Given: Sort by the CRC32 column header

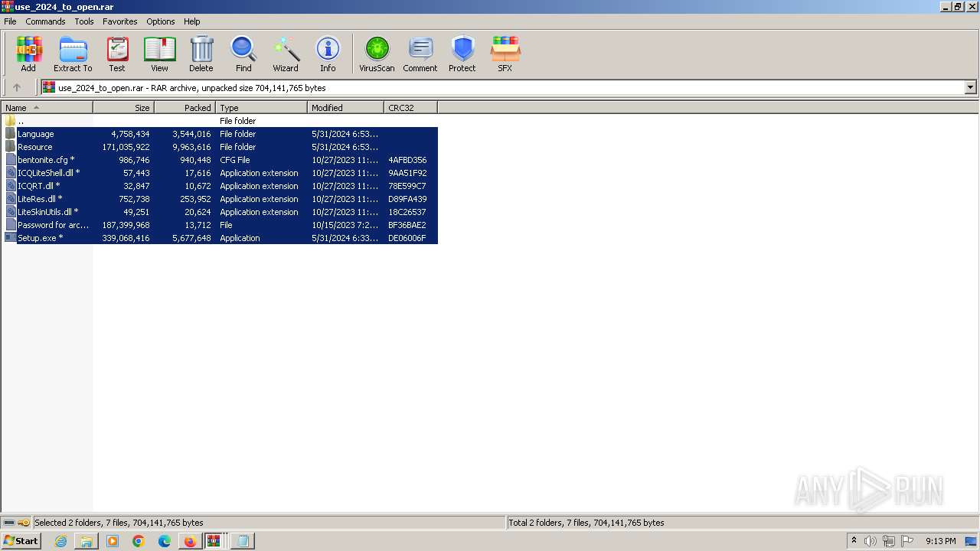Looking at the screenshot, I should click(411, 108).
